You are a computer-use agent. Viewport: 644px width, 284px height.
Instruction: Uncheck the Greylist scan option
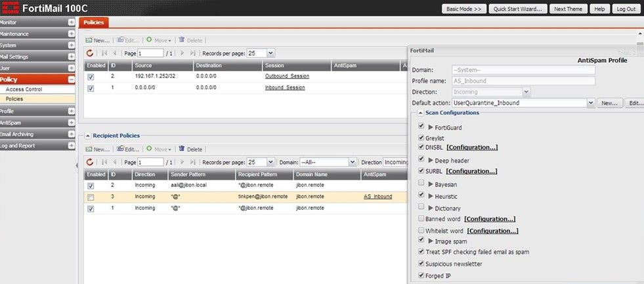pos(421,138)
